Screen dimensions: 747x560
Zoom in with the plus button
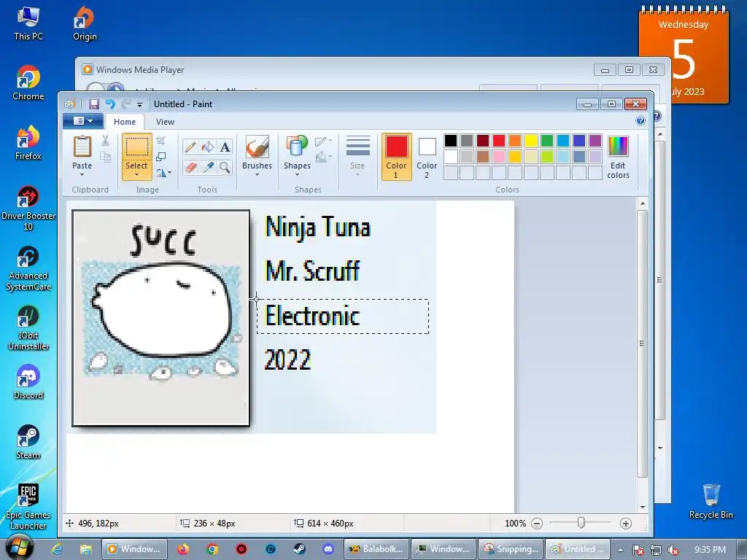point(625,524)
